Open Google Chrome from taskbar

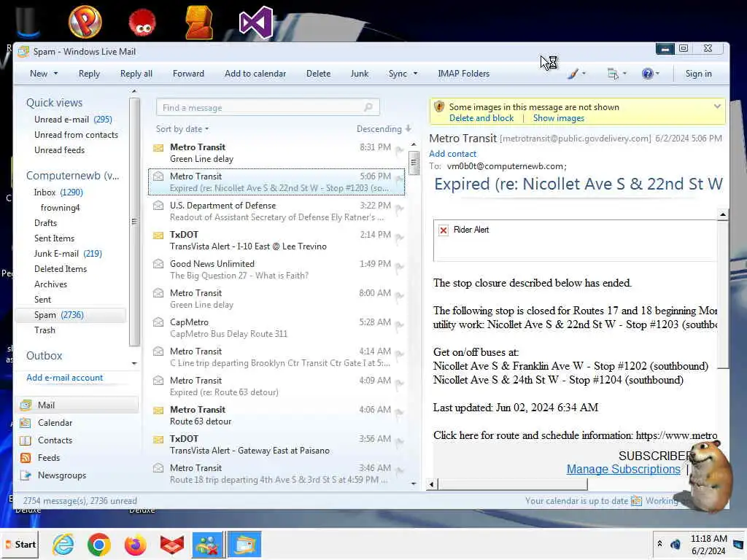pyautogui.click(x=99, y=545)
